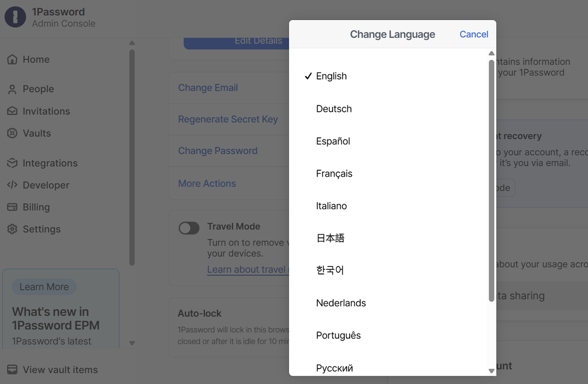
Task: Click the Settings gear icon
Action: point(12,229)
